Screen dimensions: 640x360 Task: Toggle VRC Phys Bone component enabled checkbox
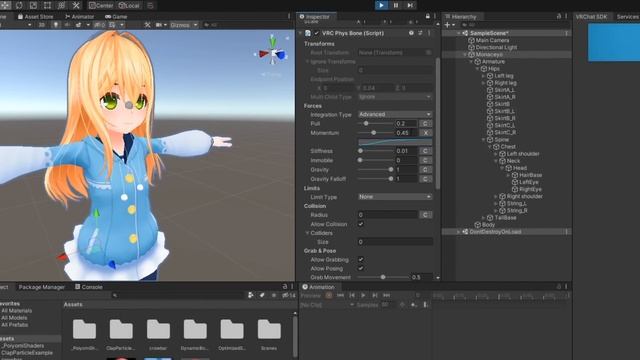pos(317,33)
